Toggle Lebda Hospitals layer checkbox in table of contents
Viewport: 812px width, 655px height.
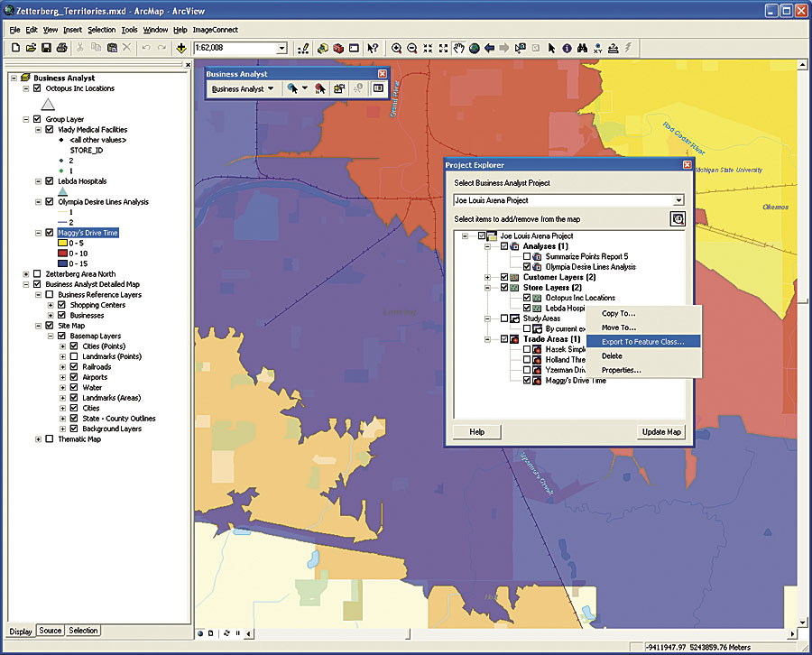click(50, 181)
